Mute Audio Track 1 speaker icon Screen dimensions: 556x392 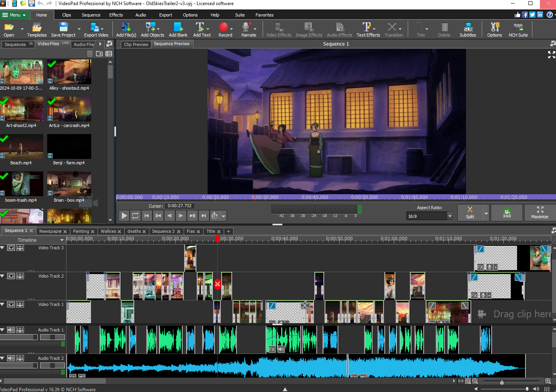(x=11, y=330)
